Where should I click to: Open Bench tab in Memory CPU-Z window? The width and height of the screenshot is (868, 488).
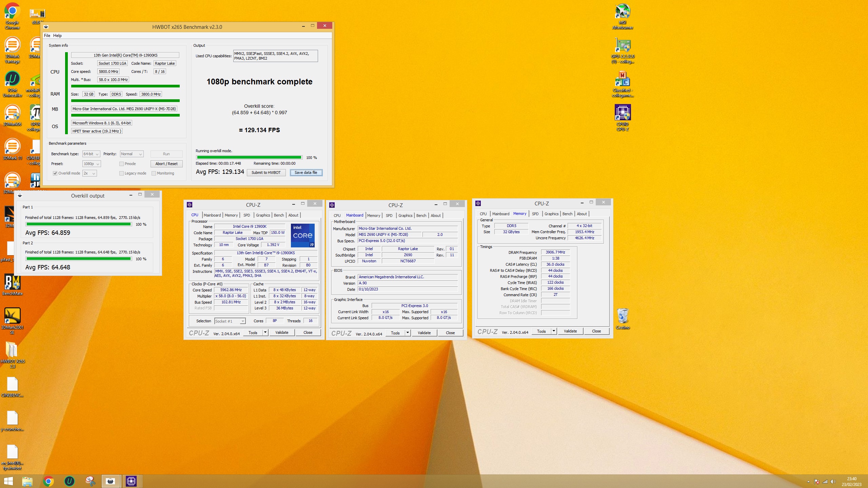coord(567,214)
